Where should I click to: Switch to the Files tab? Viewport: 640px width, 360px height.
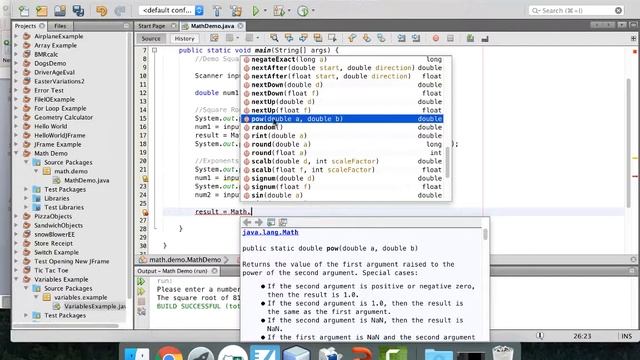click(x=60, y=26)
